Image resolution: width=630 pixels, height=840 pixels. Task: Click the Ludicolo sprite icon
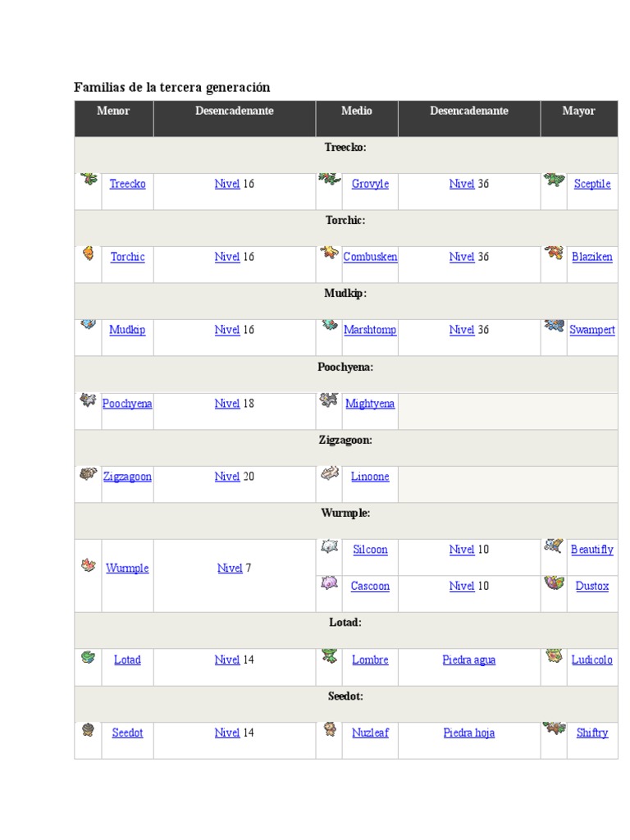tap(555, 656)
